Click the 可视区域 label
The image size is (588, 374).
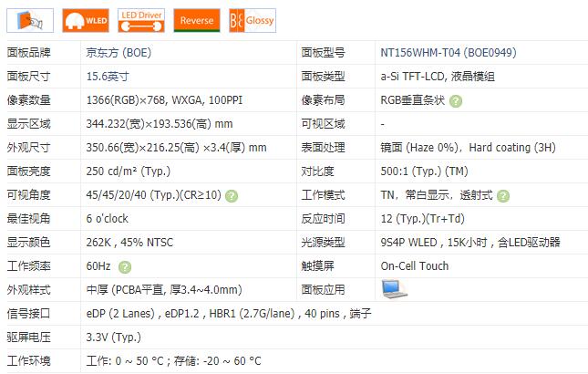point(323,124)
